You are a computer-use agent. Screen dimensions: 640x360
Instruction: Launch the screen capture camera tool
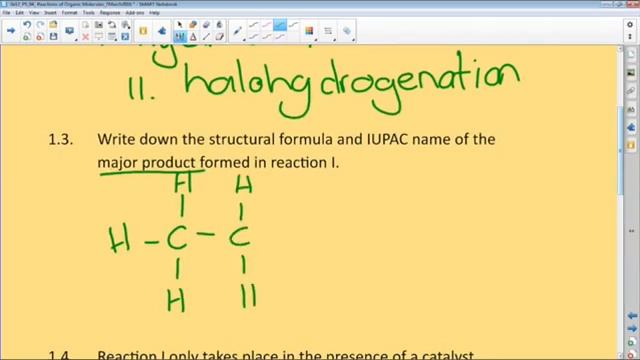pos(99,24)
